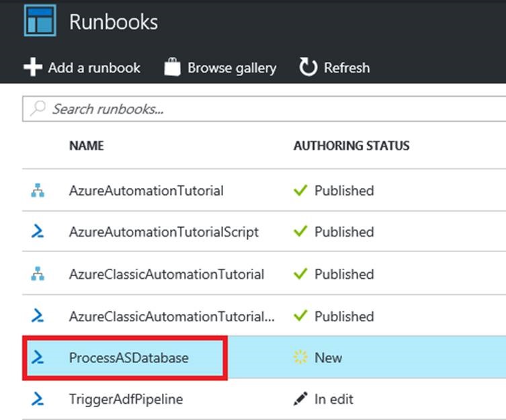Viewport: 506px width, 420px height.
Task: Click the Runbooks blade icon in header
Action: (x=40, y=21)
